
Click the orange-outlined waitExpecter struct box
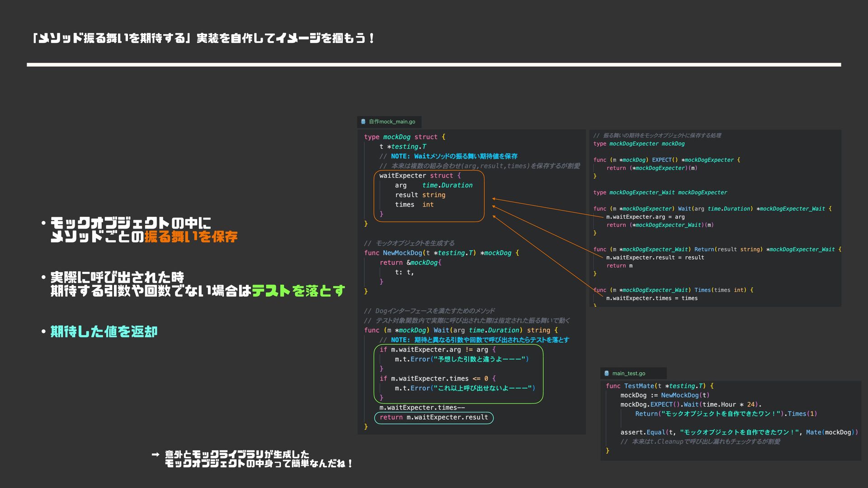click(x=429, y=196)
